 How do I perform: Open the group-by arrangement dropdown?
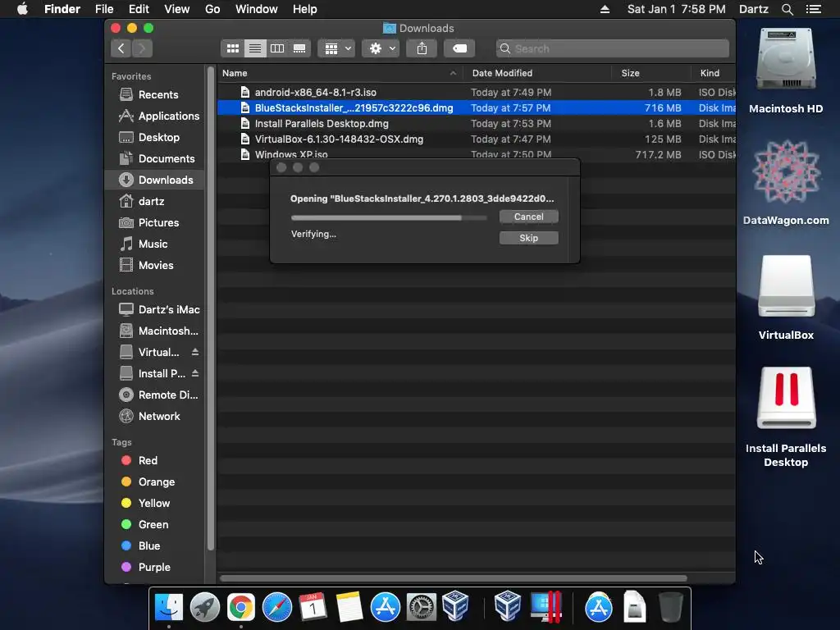click(x=336, y=48)
